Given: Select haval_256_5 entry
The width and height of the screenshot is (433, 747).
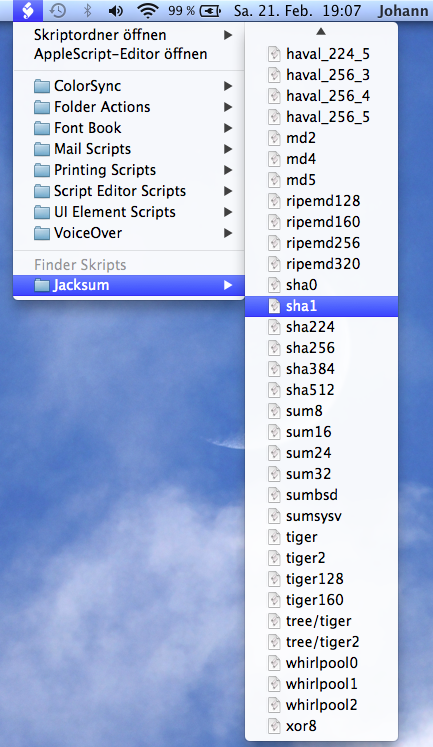Looking at the screenshot, I should click(322, 117).
